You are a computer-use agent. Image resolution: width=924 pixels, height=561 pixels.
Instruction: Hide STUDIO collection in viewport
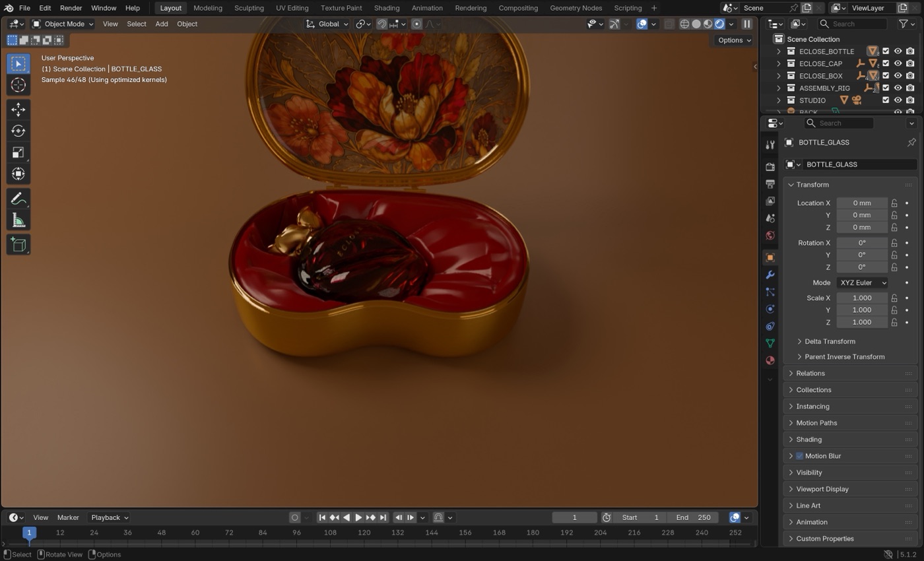coord(898,100)
